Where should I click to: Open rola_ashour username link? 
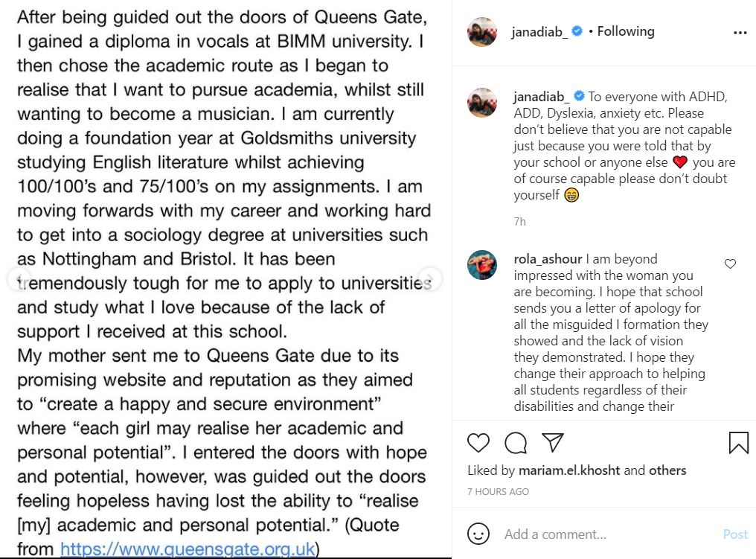(548, 259)
